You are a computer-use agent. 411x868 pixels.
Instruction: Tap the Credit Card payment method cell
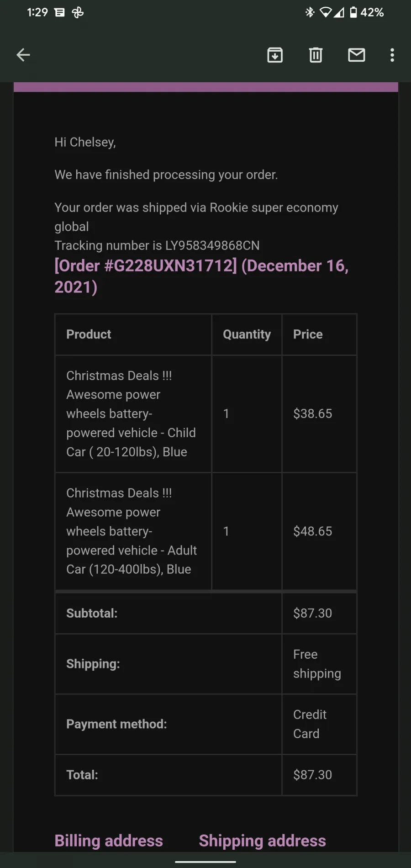pos(319,724)
